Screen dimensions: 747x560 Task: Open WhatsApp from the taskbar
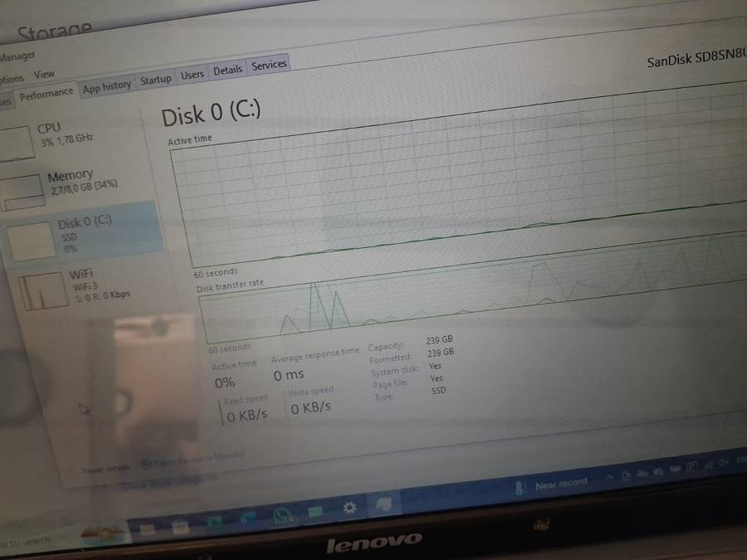283,515
